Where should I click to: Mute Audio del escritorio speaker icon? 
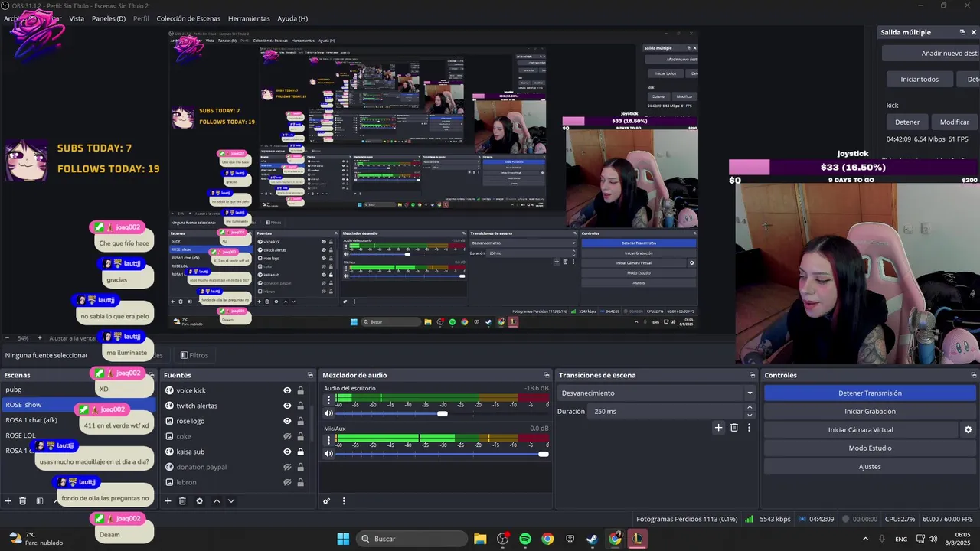(x=328, y=414)
